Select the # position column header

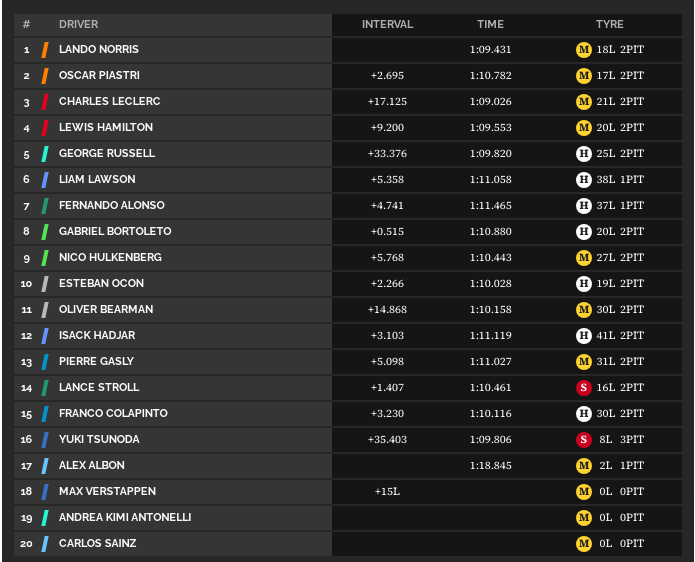(x=26, y=24)
